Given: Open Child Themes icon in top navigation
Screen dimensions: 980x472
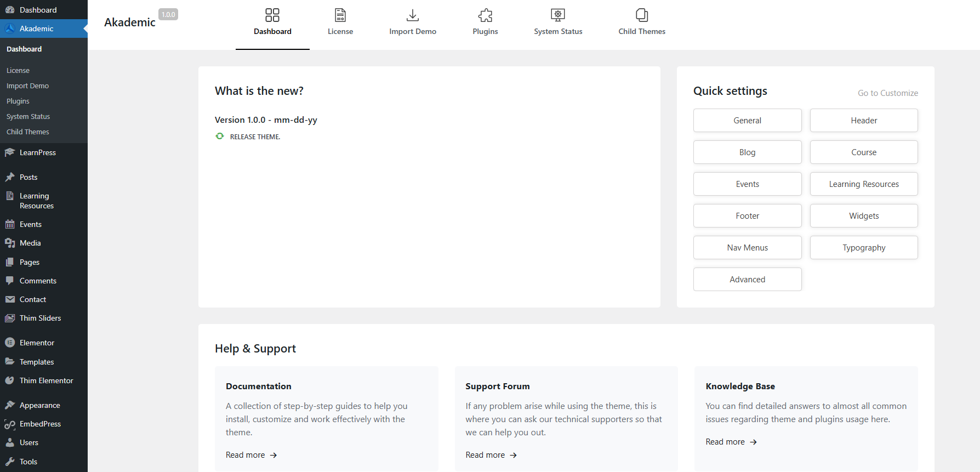Looking at the screenshot, I should point(641,15).
